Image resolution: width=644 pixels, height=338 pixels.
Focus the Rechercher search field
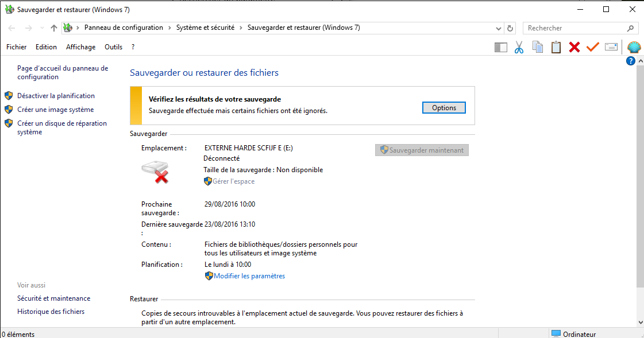click(x=576, y=28)
